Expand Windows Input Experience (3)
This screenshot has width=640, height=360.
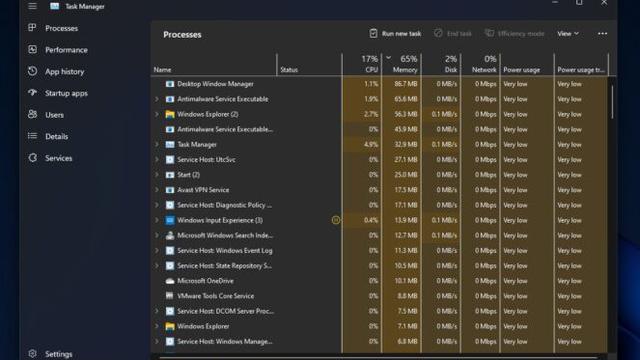click(x=156, y=220)
